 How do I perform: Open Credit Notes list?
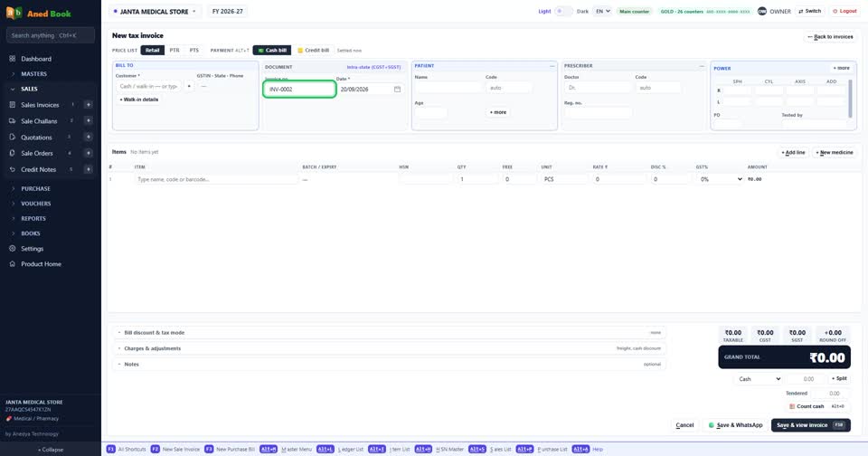[x=38, y=169]
